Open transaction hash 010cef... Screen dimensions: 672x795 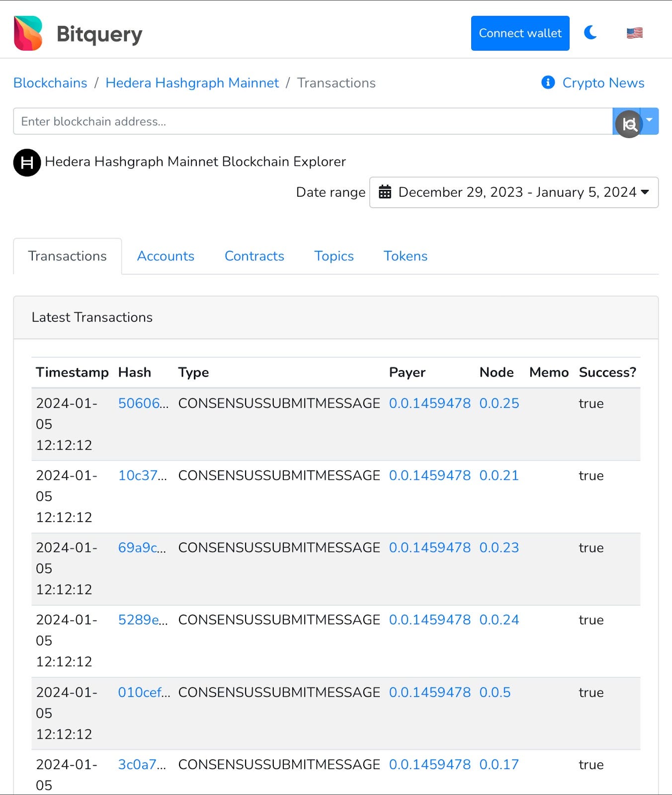(x=144, y=692)
